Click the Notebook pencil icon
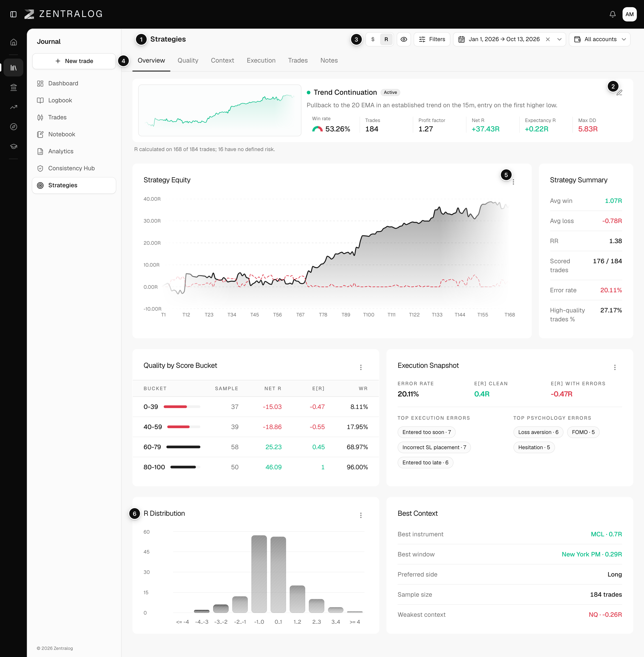 (x=40, y=134)
